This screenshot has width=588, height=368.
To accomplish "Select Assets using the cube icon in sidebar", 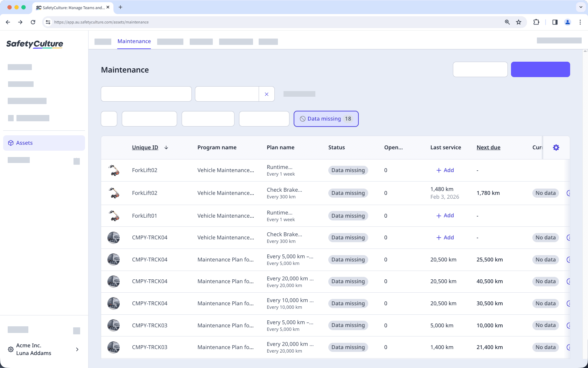I will [10, 143].
